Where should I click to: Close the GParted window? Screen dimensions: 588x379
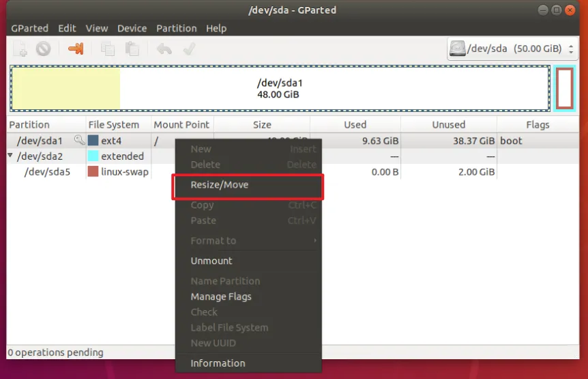pyautogui.click(x=570, y=10)
